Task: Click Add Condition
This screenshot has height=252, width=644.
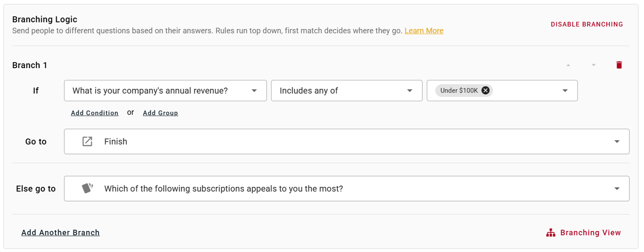Action: point(95,113)
